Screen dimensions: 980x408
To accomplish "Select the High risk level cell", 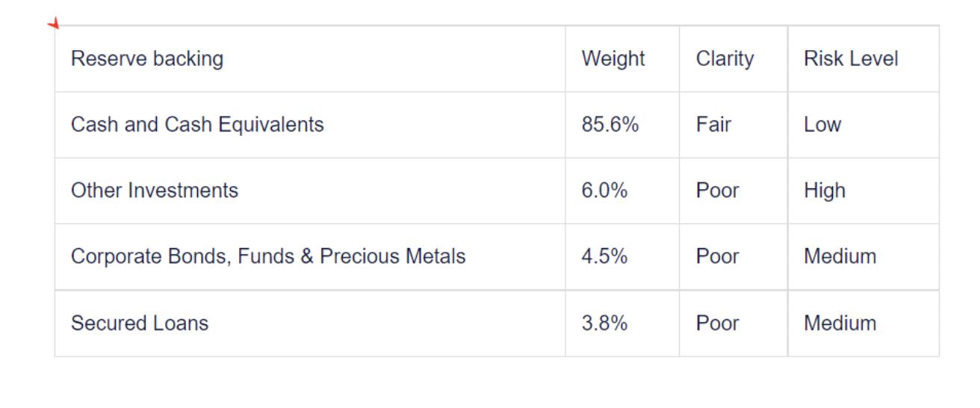I will [825, 191].
